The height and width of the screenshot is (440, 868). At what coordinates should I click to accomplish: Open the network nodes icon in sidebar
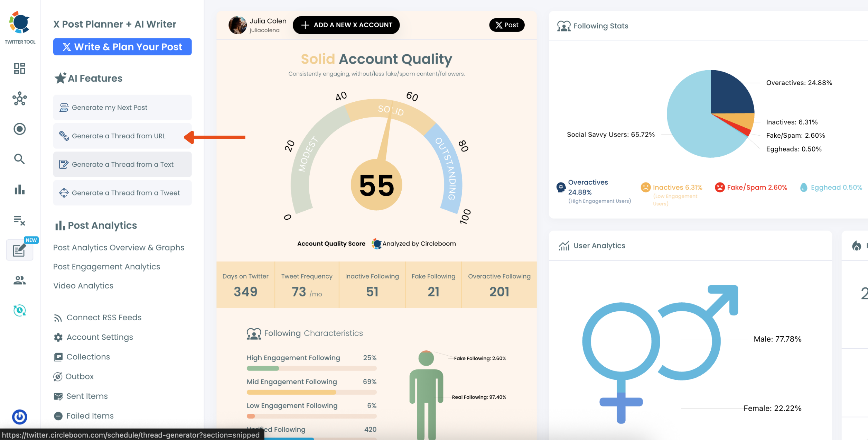(x=20, y=99)
